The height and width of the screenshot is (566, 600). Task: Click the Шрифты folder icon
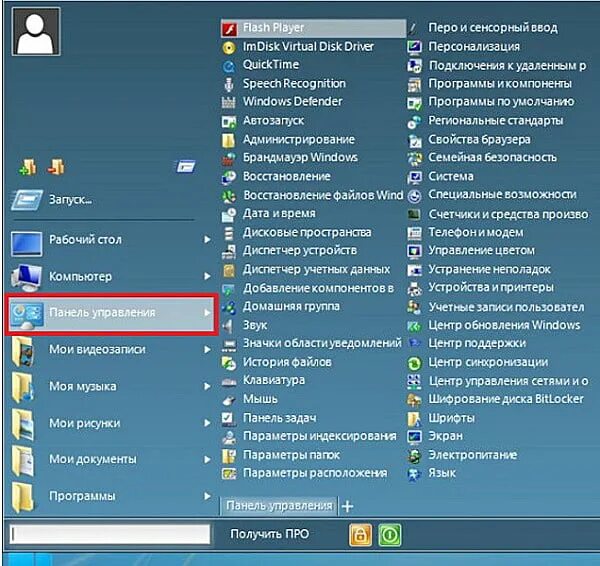[414, 419]
